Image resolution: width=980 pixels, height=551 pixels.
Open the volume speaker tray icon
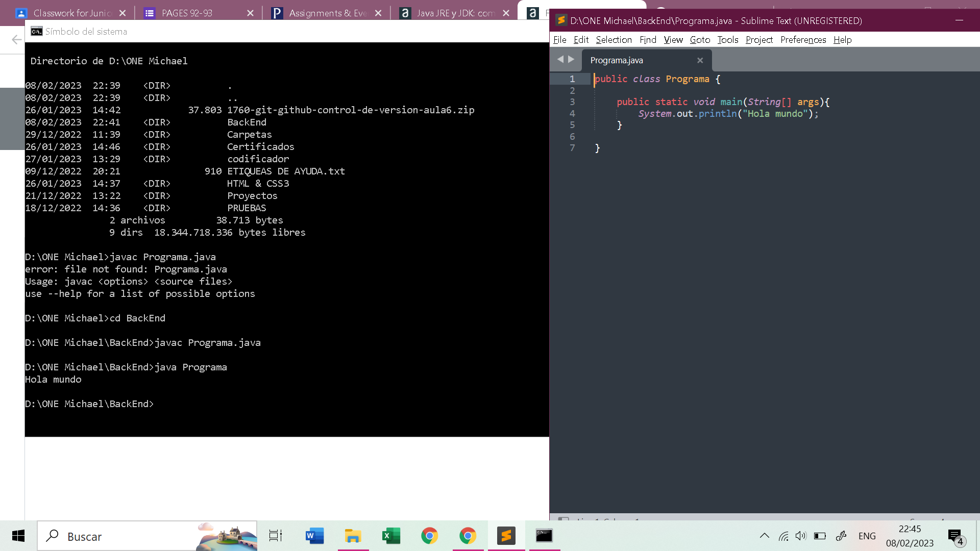[x=801, y=536]
